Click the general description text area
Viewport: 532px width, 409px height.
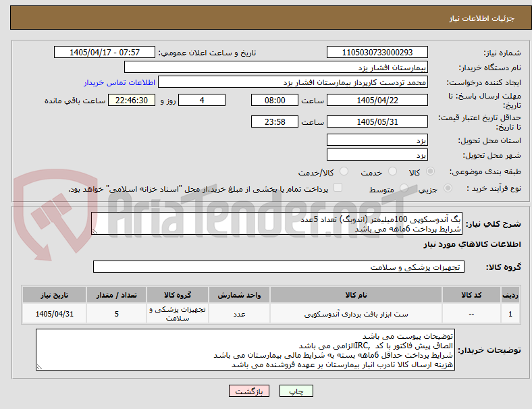pos(277,223)
